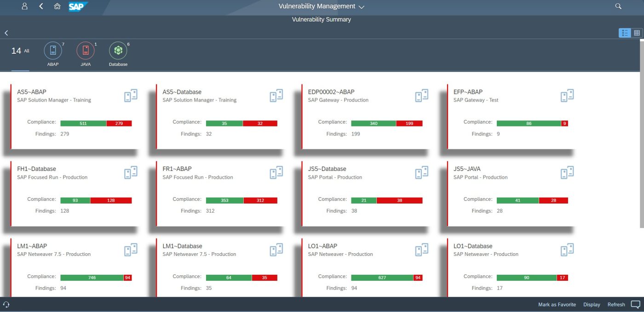Open the user profile icon
This screenshot has height=312, width=644.
[x=25, y=6]
